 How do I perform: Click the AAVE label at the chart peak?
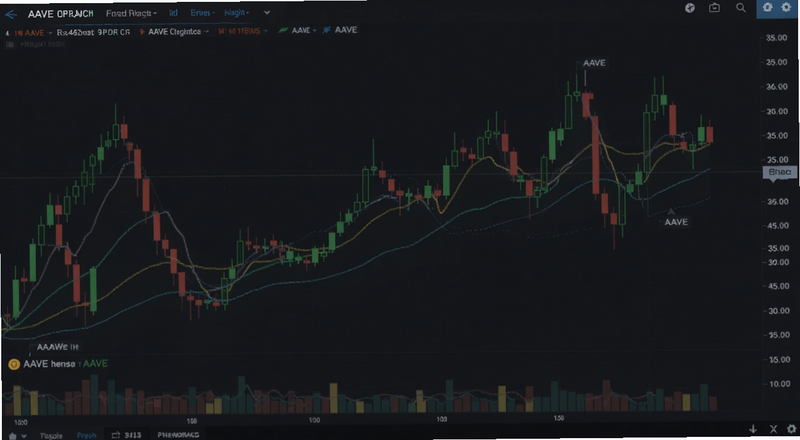click(x=594, y=63)
